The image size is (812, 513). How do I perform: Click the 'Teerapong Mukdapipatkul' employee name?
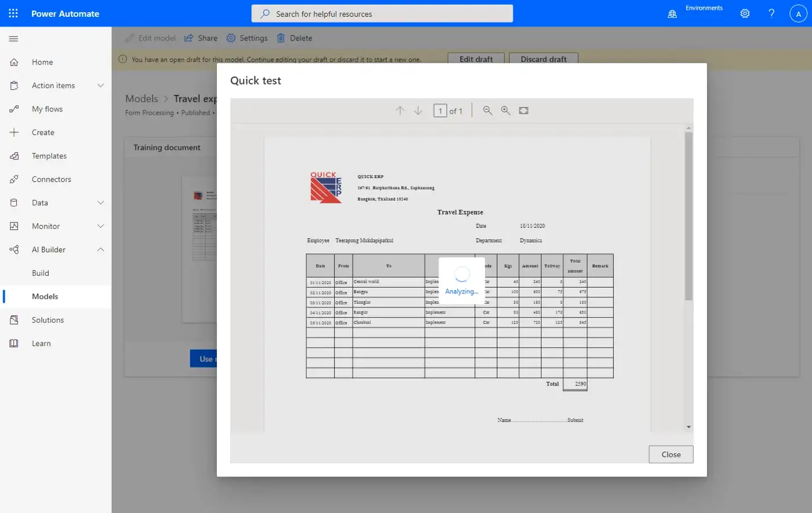point(364,241)
